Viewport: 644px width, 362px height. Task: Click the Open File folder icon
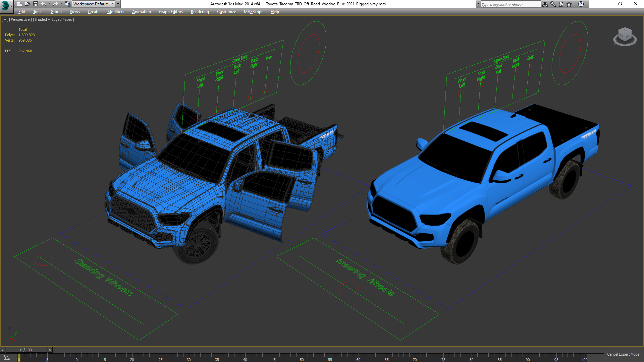pyautogui.click(x=27, y=4)
